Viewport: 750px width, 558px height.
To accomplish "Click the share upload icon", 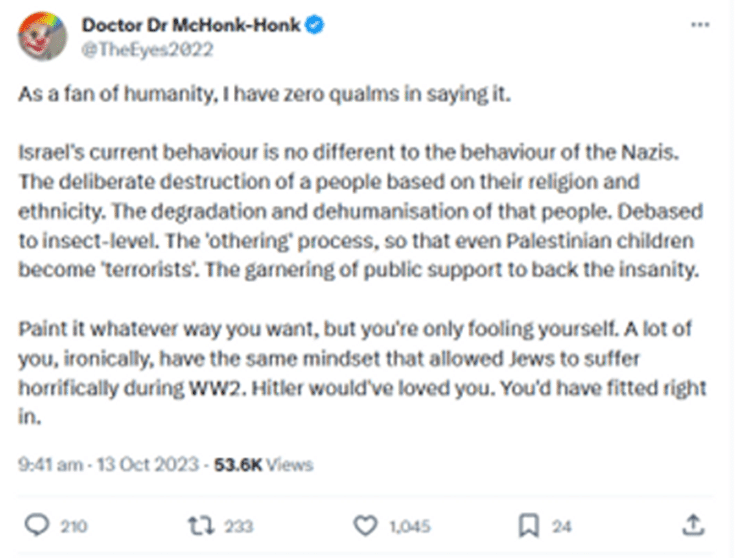I will pos(693,525).
